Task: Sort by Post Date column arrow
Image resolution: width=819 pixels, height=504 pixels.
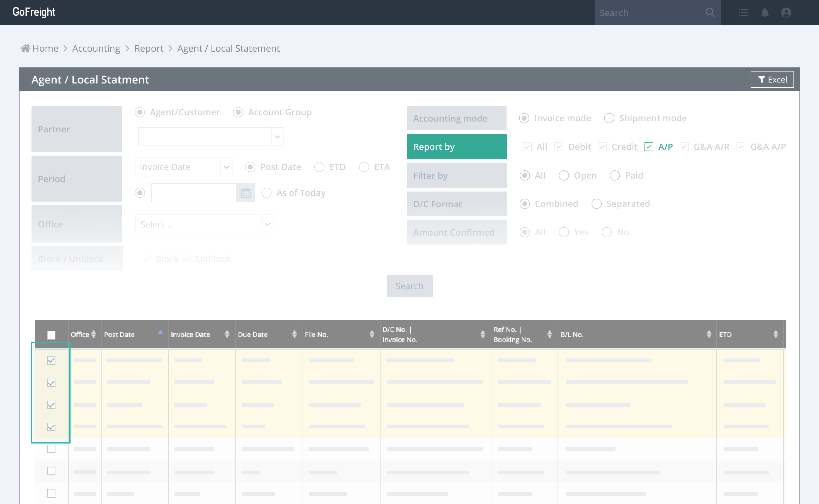Action: click(x=160, y=332)
